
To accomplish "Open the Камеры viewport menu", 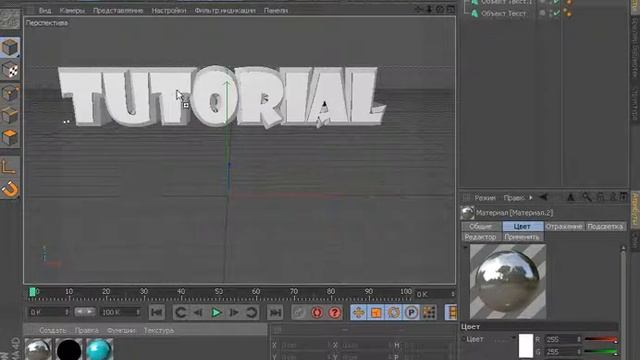I will [x=72, y=11].
